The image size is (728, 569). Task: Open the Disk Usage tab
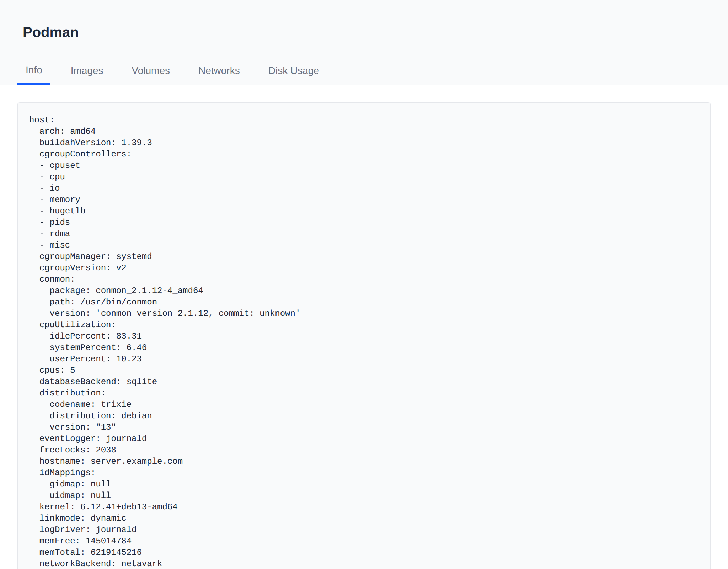(x=294, y=71)
